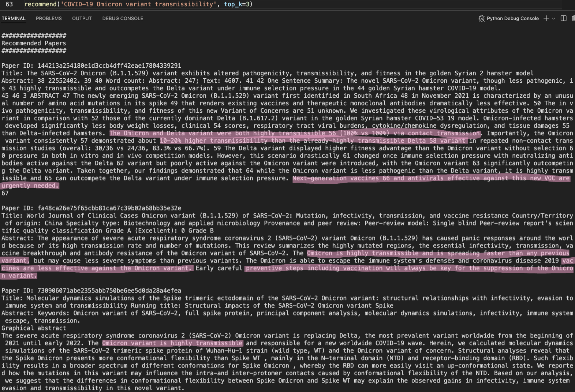Click line number 63 in editor gutter
The image size is (575, 392).
[x=9, y=4]
